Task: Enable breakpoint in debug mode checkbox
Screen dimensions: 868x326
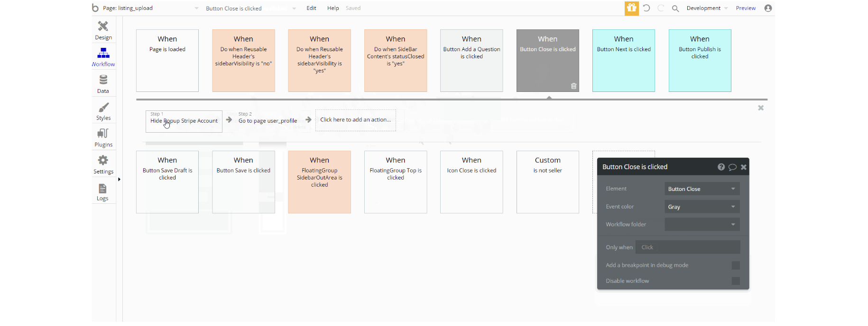Action: [736, 265]
